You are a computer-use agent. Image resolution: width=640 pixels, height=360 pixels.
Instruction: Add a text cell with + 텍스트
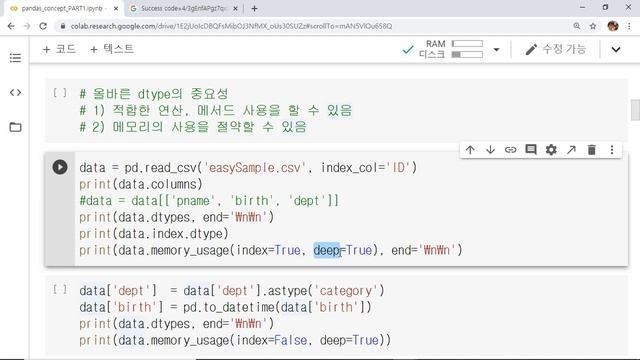112,49
